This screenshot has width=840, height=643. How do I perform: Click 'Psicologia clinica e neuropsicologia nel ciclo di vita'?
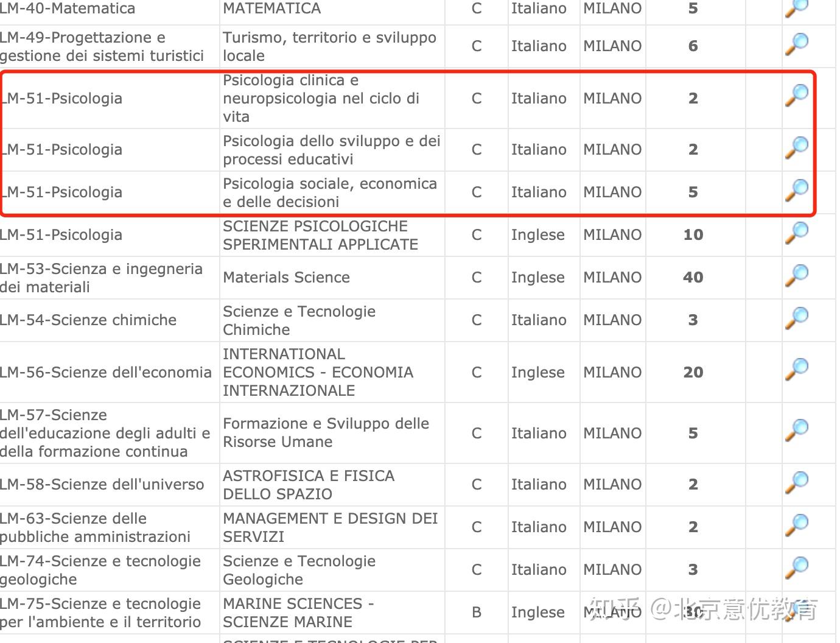coord(321,98)
